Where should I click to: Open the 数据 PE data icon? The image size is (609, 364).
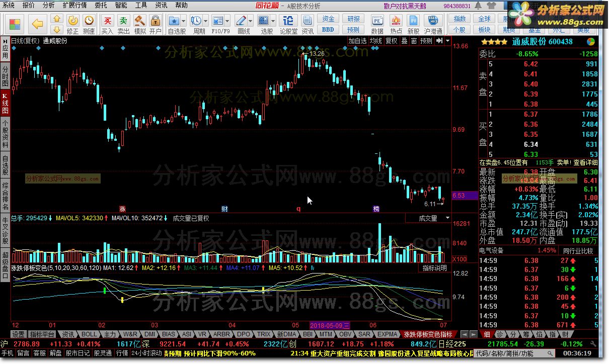[x=377, y=20]
